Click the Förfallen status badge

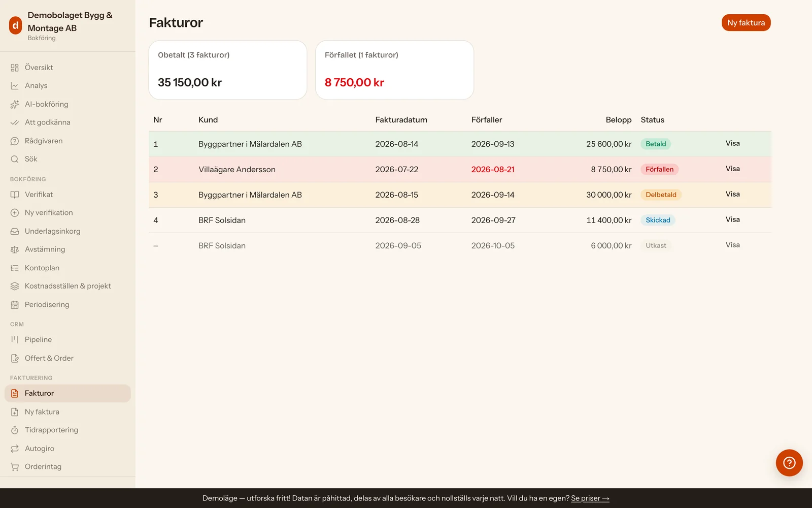(659, 169)
